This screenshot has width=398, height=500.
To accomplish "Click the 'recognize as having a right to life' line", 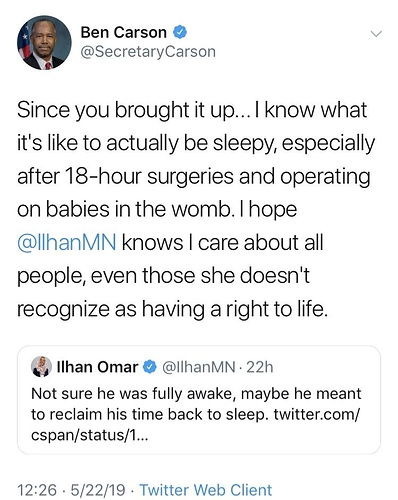I will pos(173,309).
